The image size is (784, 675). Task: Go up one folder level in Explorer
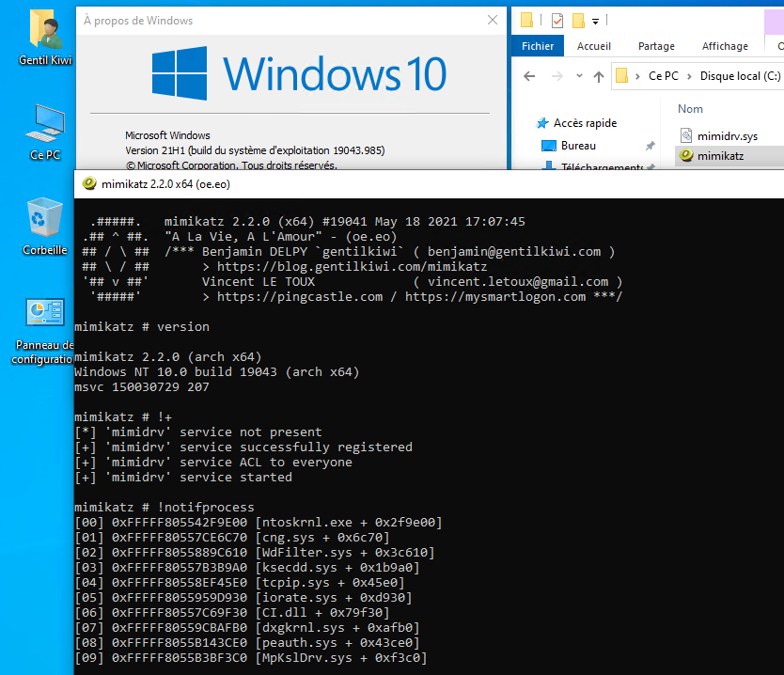[x=599, y=76]
